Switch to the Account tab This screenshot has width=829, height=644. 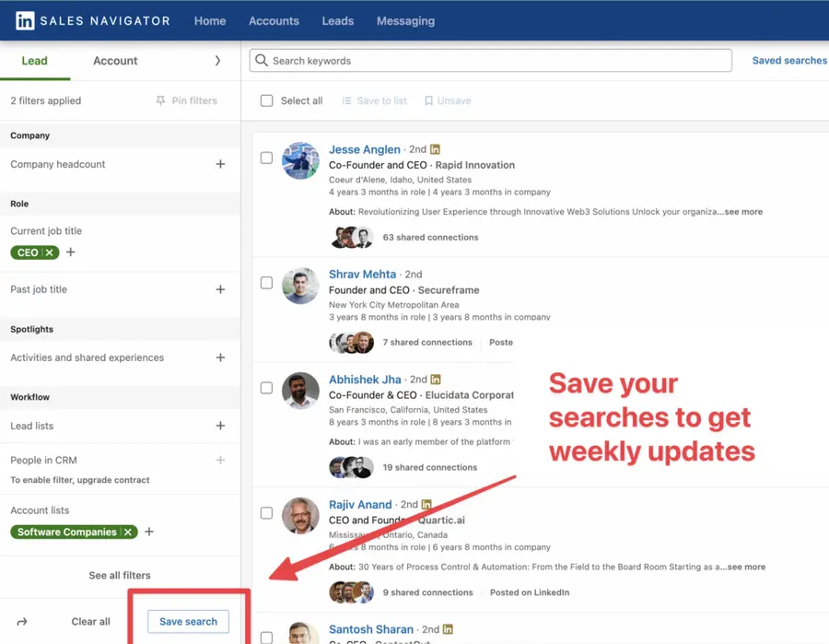pyautogui.click(x=114, y=61)
